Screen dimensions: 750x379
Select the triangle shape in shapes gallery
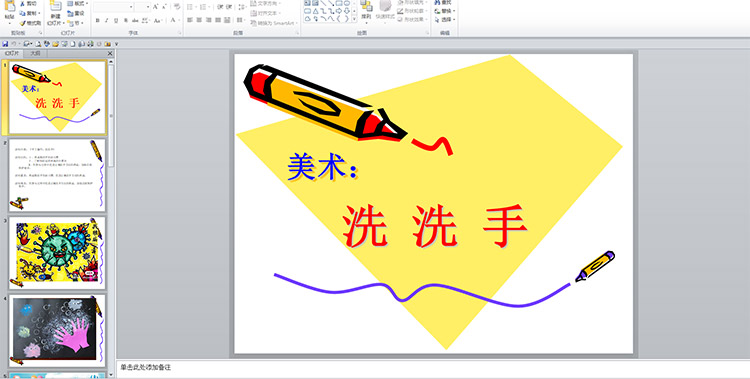point(316,11)
